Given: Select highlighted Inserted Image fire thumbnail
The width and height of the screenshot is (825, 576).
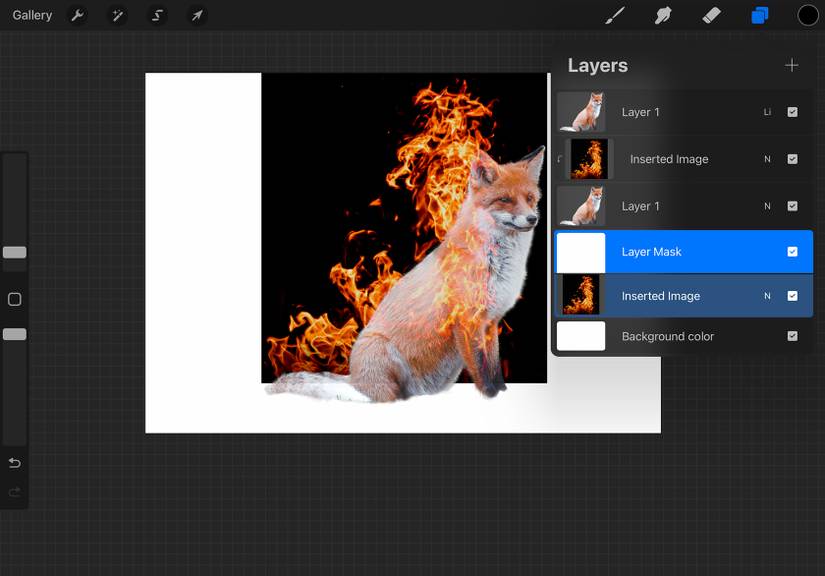Looking at the screenshot, I should tap(581, 296).
